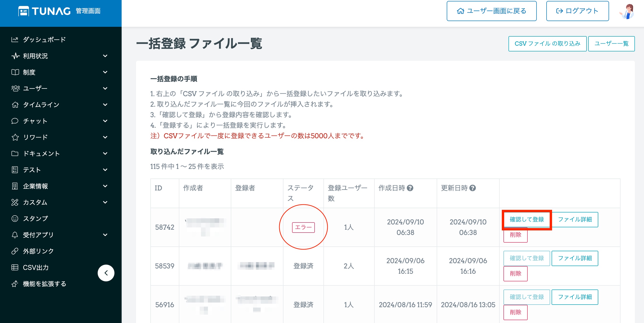Expand the カスタム chevron

(105, 202)
